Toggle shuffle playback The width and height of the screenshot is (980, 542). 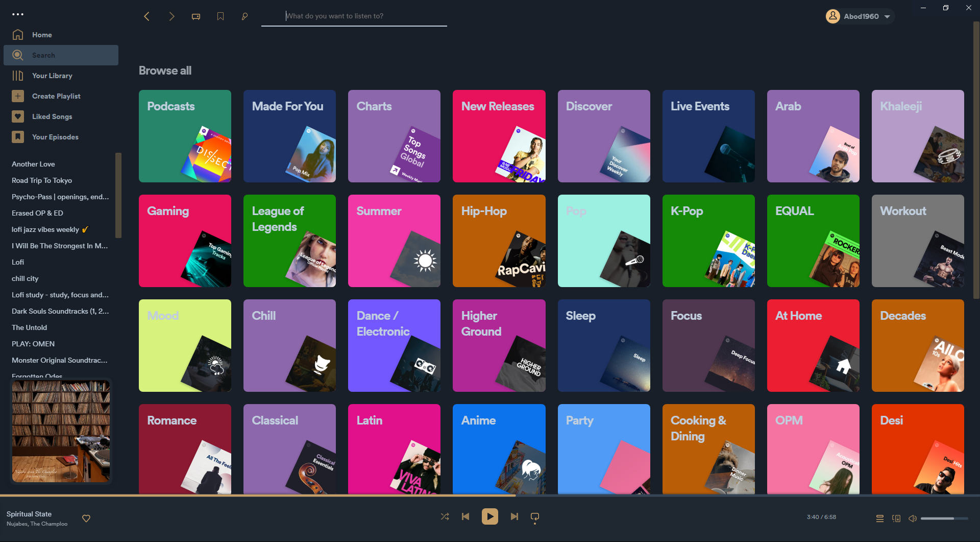coord(445,516)
